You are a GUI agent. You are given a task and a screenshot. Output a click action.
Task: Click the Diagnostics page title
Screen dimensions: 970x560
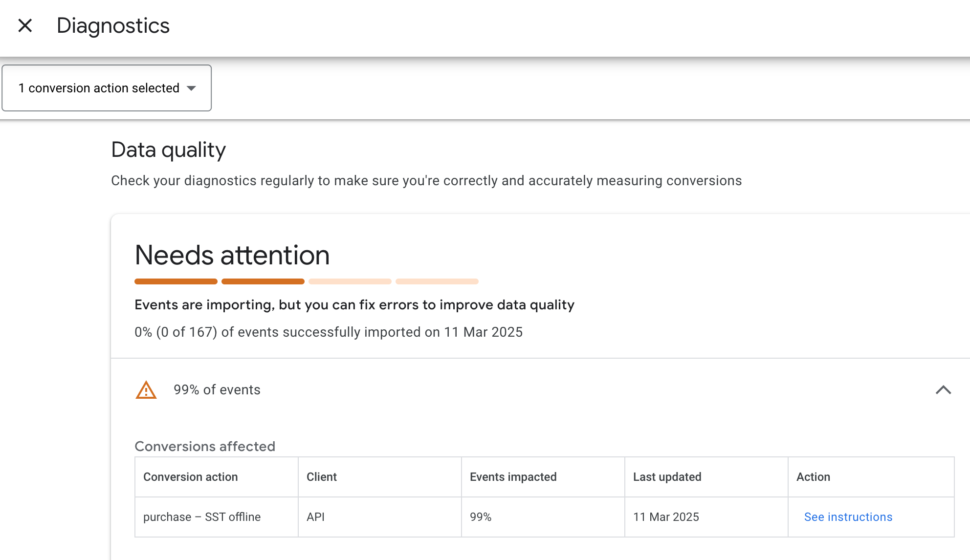coord(113,26)
